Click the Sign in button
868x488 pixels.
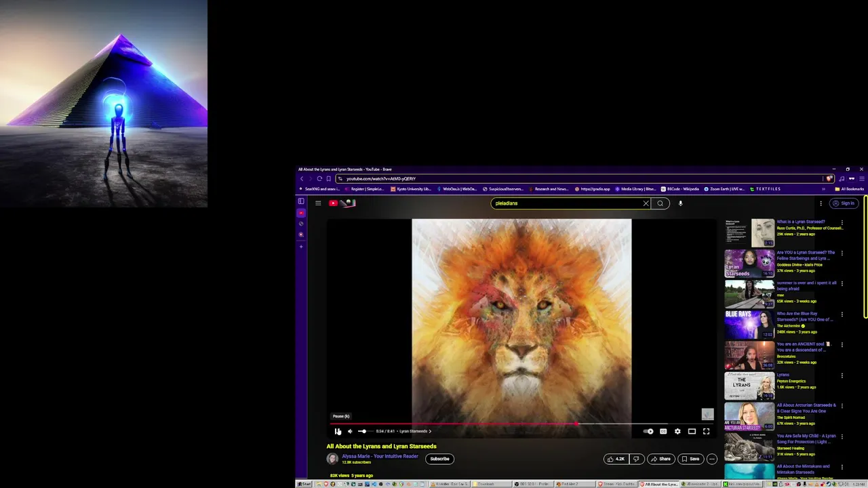844,203
